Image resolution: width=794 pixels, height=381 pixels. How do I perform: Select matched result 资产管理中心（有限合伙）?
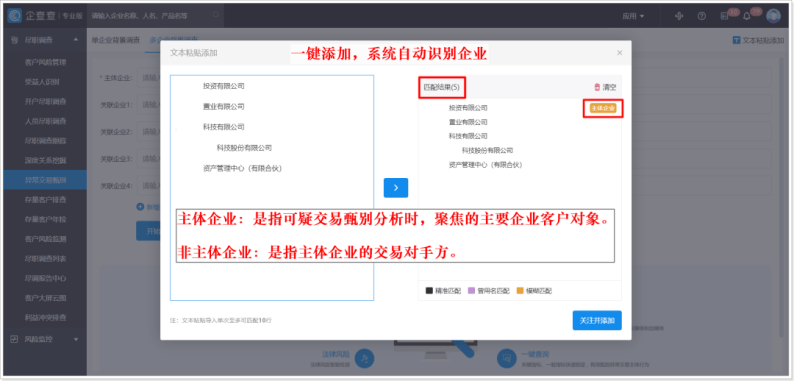pos(486,165)
